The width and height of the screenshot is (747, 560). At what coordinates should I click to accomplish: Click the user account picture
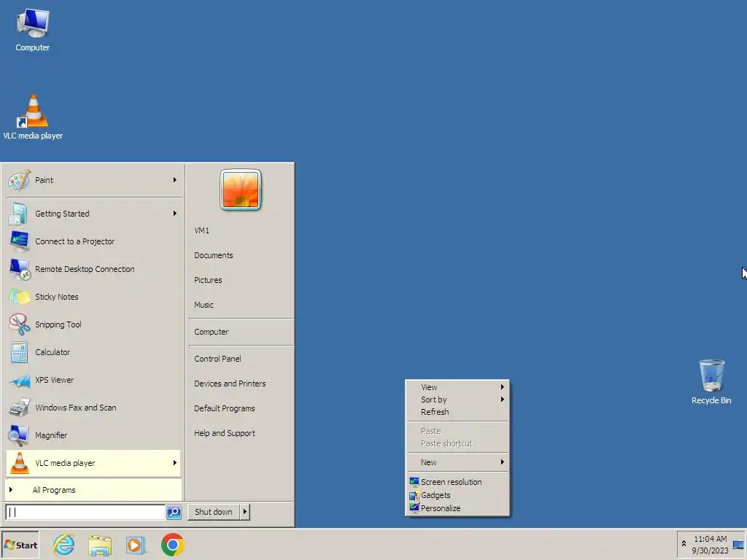(241, 190)
